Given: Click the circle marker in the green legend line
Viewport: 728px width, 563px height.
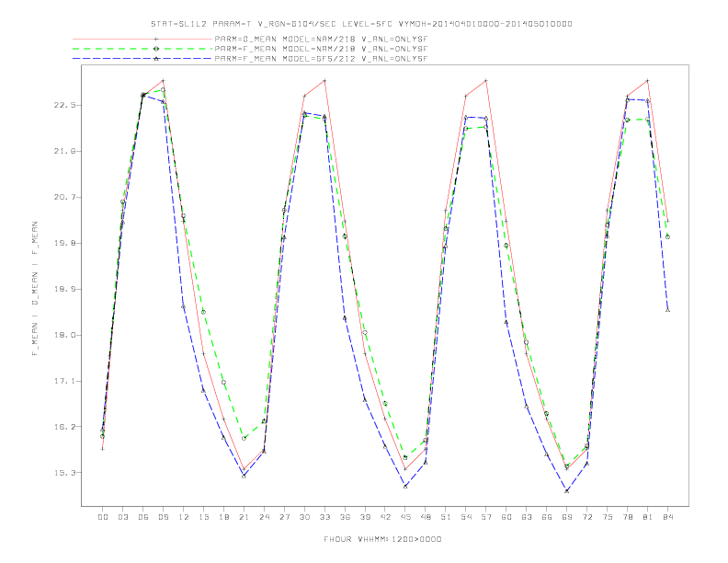Looking at the screenshot, I should [156, 49].
